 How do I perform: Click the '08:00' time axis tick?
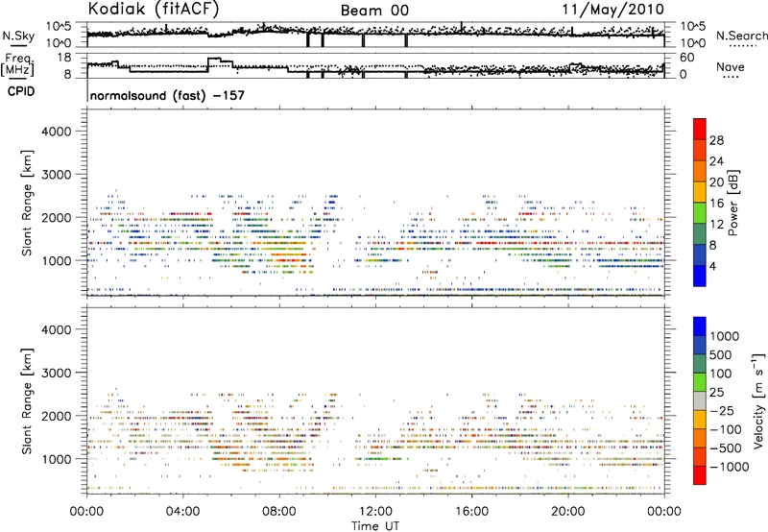pyautogui.click(x=279, y=512)
